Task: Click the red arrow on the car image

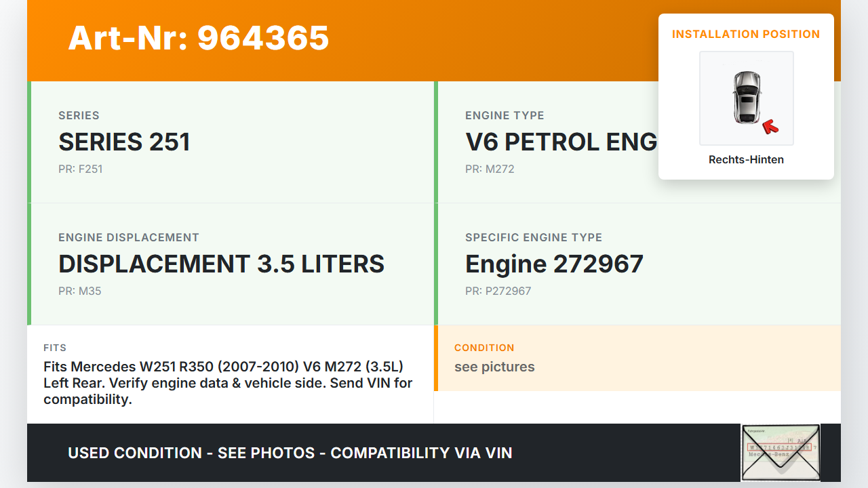Action: [770, 125]
